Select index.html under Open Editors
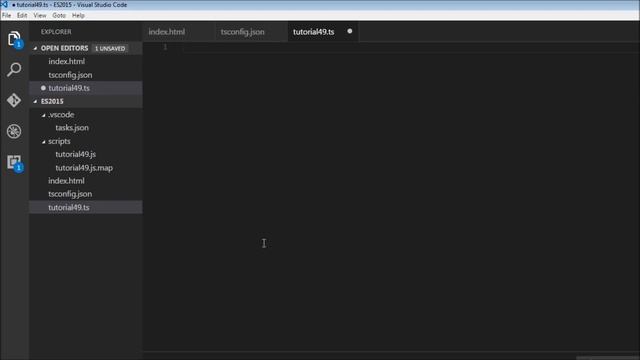Screen dimensions: 640x360 point(86,62)
